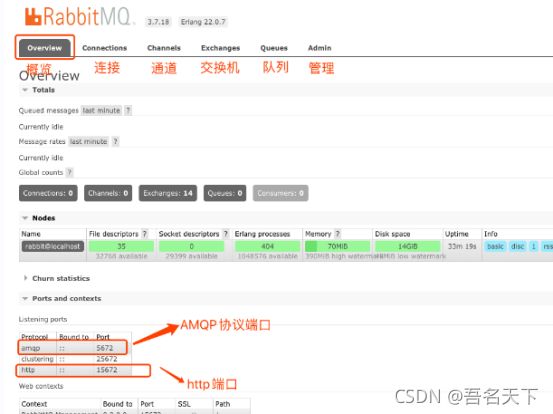
Task: Switch to the Connections tab
Action: click(104, 48)
